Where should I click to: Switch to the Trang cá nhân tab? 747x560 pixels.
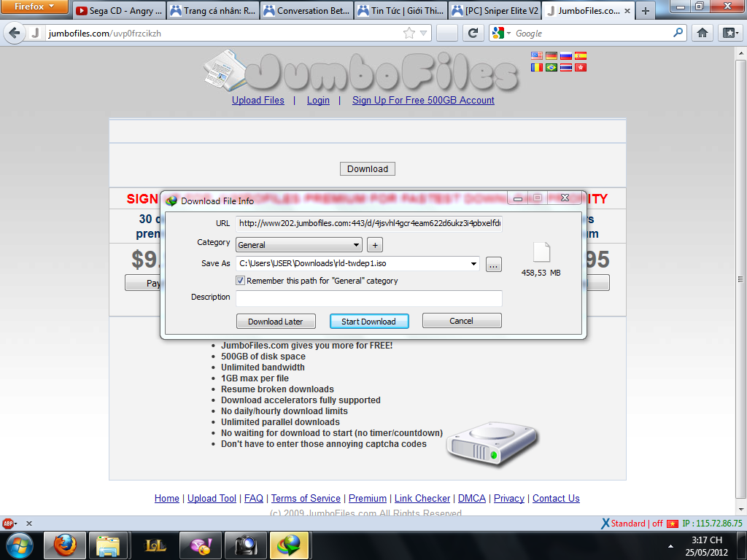(214, 10)
